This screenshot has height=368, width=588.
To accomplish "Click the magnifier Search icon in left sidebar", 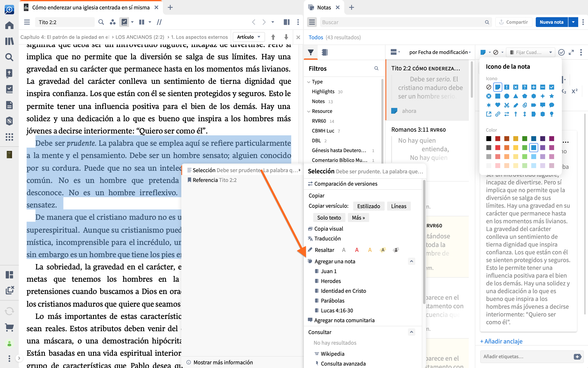I will 9,57.
